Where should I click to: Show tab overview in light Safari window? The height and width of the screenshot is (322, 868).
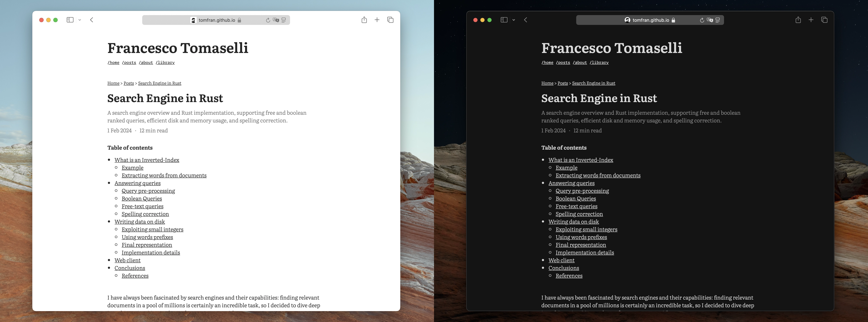(x=390, y=20)
